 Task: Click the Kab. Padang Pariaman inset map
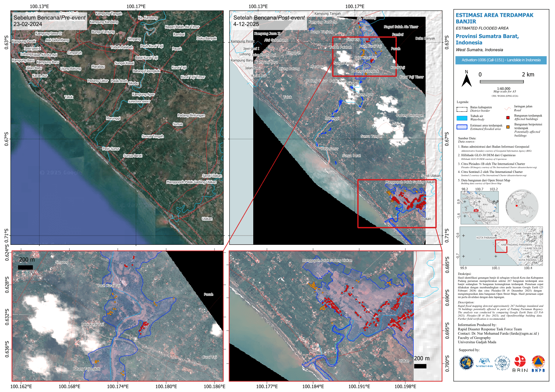tap(501, 246)
